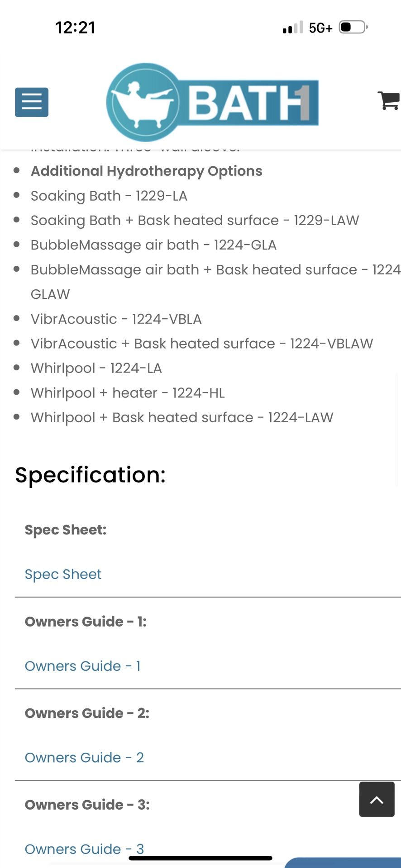Tap the scroll-to-top arrow button
This screenshot has height=868, width=401.
point(377,799)
